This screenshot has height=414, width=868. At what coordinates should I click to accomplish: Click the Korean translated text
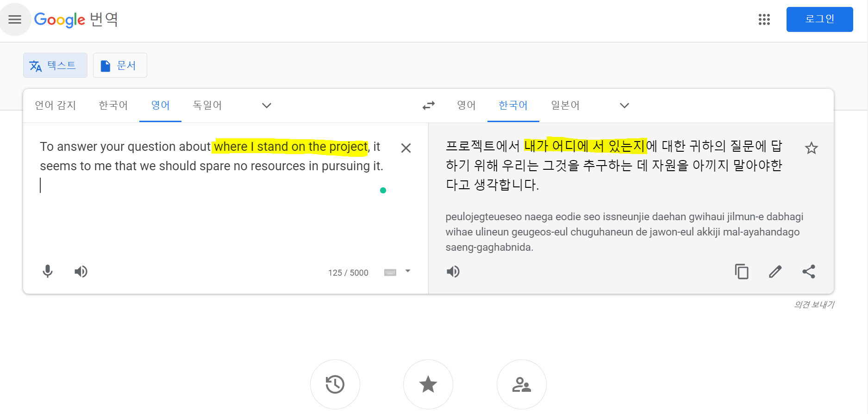(x=614, y=165)
